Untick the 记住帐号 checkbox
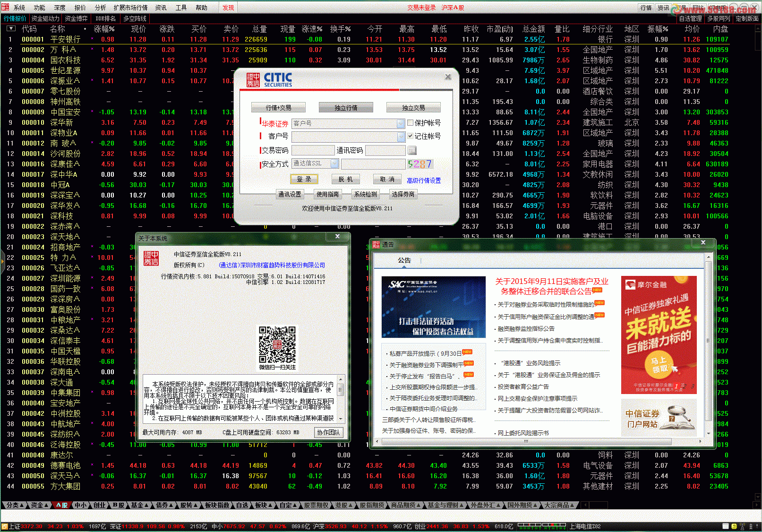762x532 pixels. click(x=411, y=136)
